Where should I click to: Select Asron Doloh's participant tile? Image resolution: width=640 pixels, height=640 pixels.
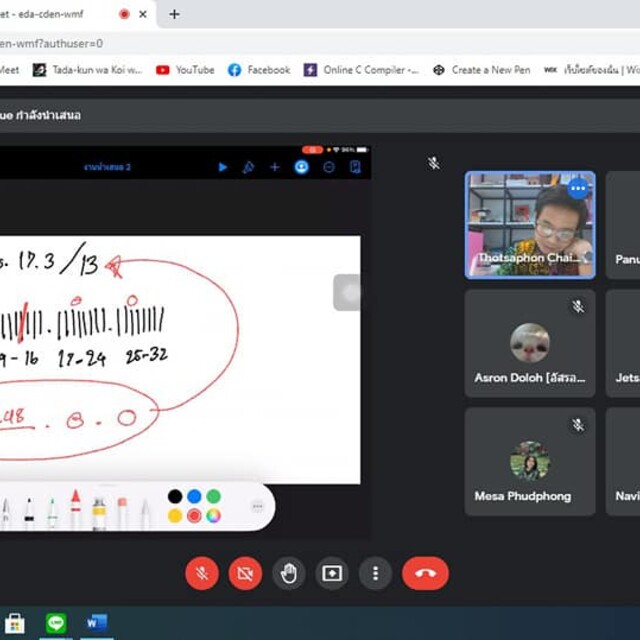pos(529,342)
